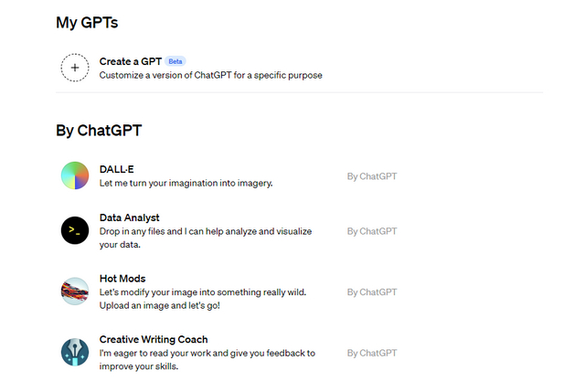
Task: Open the Data Analyst title
Action: click(x=129, y=217)
